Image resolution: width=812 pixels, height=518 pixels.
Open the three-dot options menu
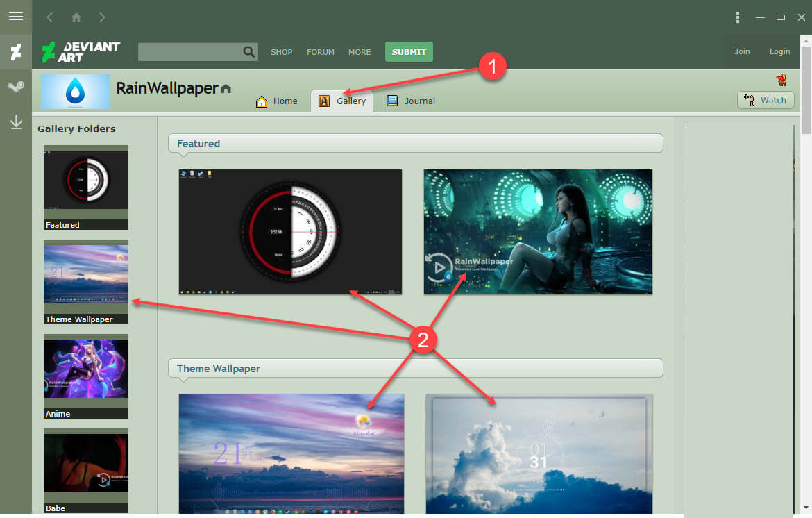pyautogui.click(x=738, y=17)
